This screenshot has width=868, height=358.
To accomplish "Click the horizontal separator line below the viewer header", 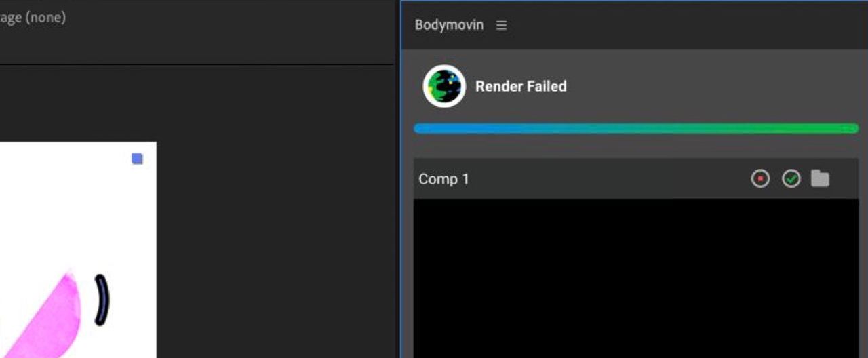I will coord(197,65).
